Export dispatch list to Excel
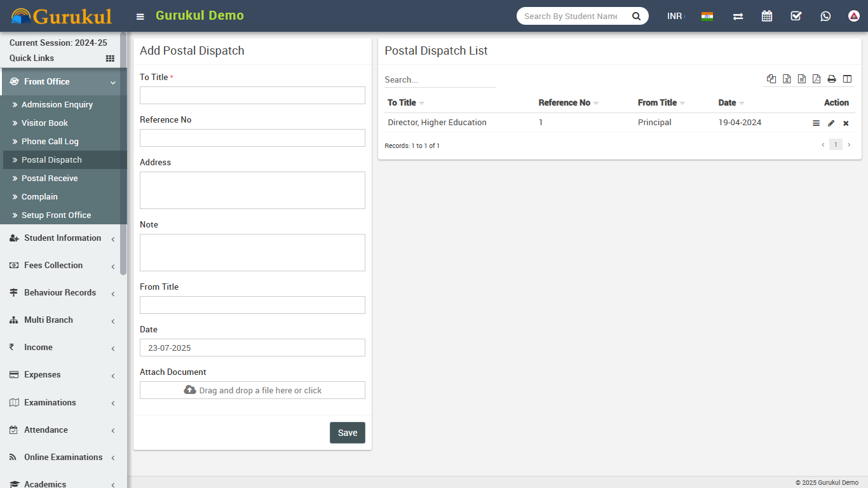The width and height of the screenshot is (868, 488). tap(787, 79)
